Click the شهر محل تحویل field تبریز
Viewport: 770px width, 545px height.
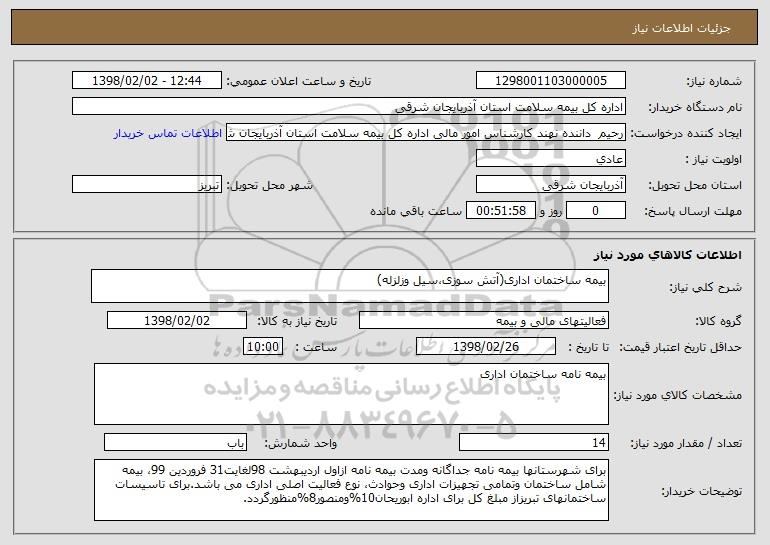point(147,185)
